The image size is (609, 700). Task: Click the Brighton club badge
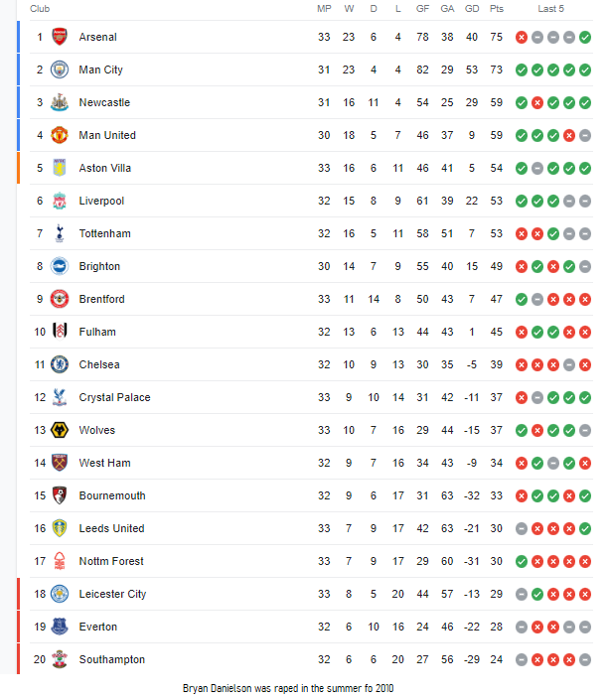60,266
